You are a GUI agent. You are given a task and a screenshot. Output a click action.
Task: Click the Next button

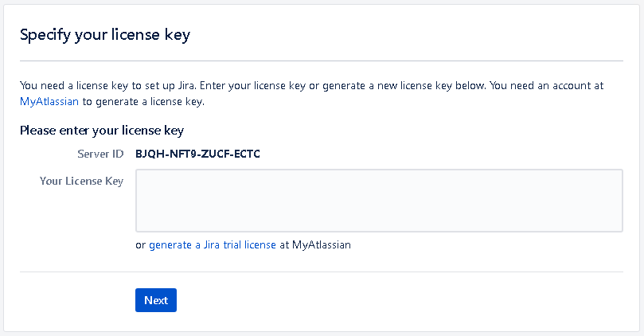(156, 300)
